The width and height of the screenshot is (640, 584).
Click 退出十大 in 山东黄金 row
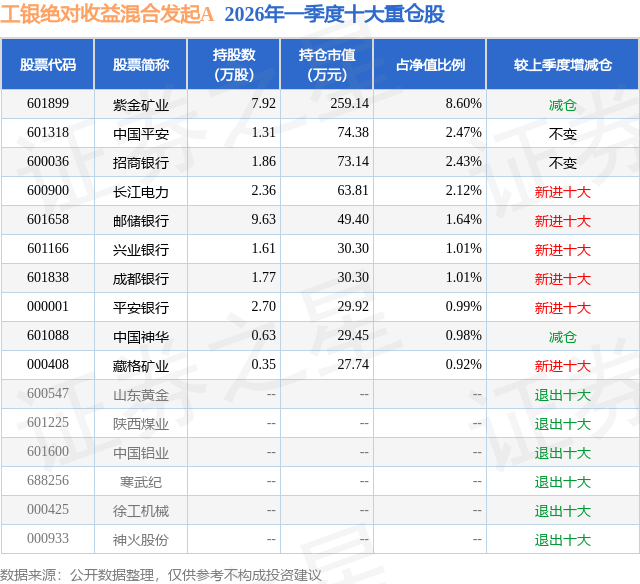coord(563,395)
